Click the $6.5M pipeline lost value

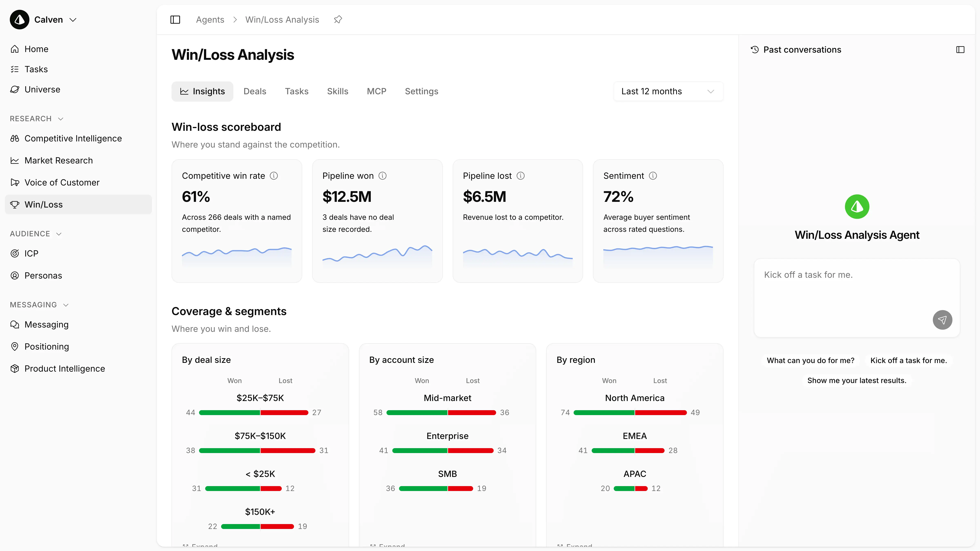coord(484,197)
